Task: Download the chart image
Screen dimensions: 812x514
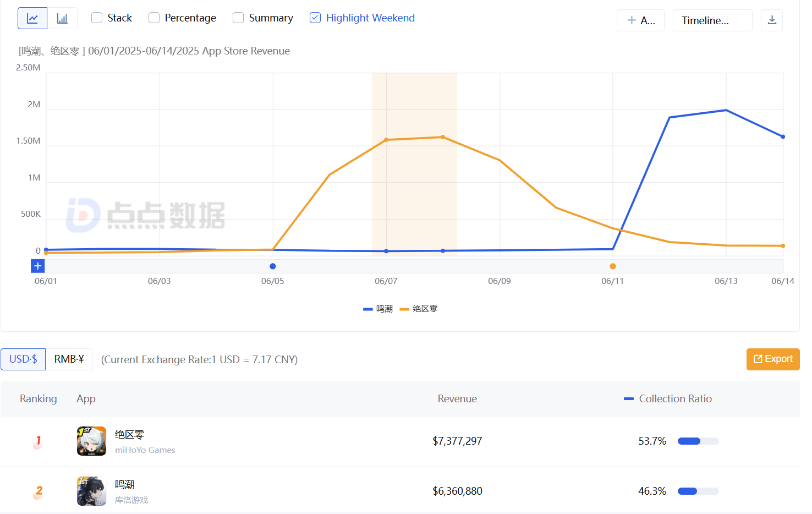Action: [772, 20]
